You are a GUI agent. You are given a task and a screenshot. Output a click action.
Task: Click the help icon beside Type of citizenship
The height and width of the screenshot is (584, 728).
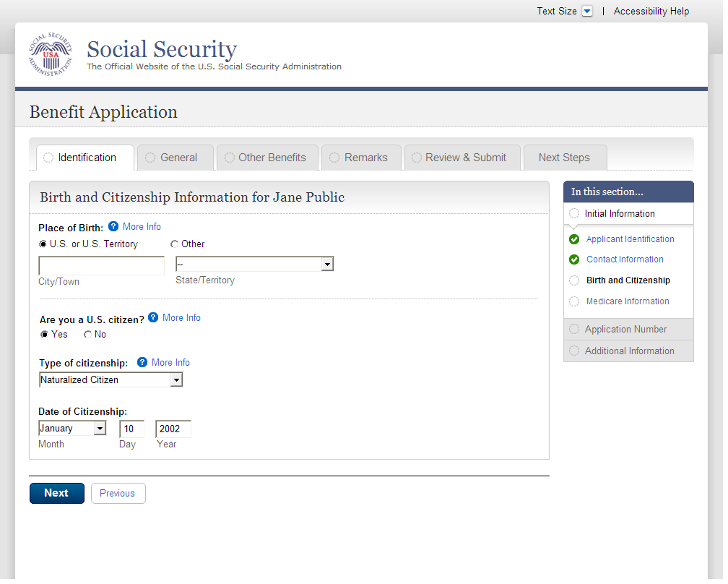pyautogui.click(x=142, y=363)
